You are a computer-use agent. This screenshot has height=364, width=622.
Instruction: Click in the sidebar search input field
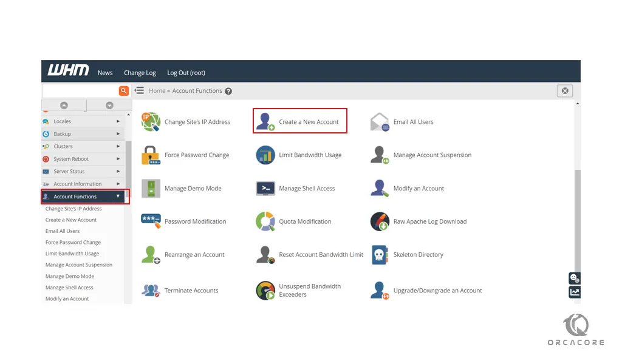[x=81, y=91]
